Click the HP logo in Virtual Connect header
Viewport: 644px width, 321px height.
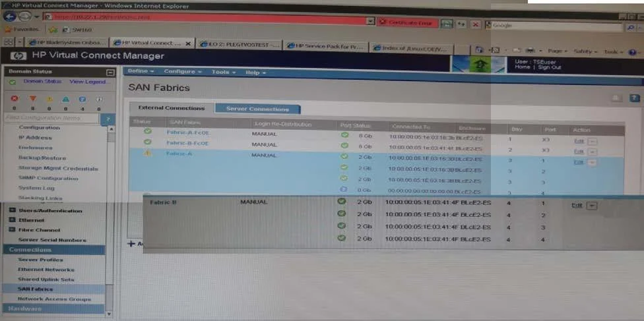[x=18, y=56]
